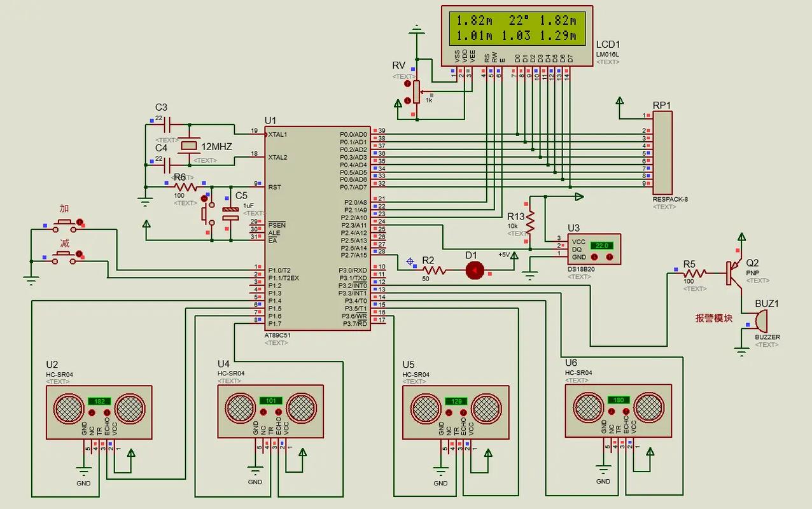This screenshot has height=509, width=812.
Task: Select the Q2 PNP transistor
Action: click(x=733, y=274)
